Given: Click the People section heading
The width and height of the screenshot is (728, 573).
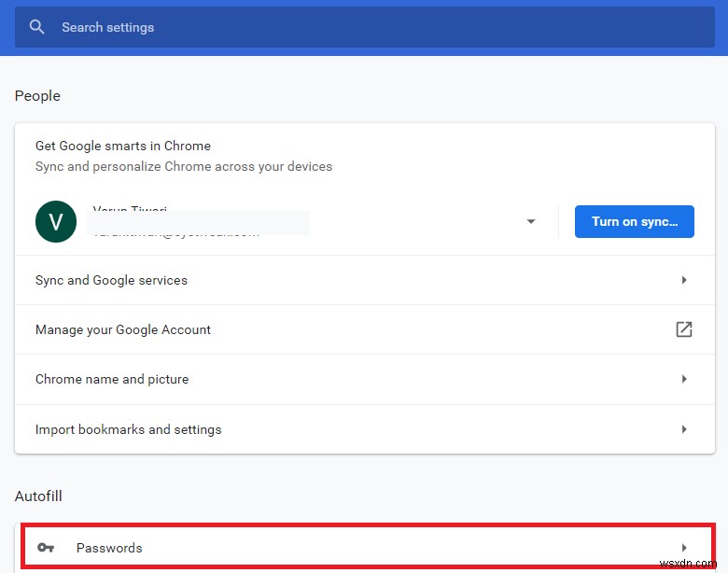Looking at the screenshot, I should [x=37, y=96].
